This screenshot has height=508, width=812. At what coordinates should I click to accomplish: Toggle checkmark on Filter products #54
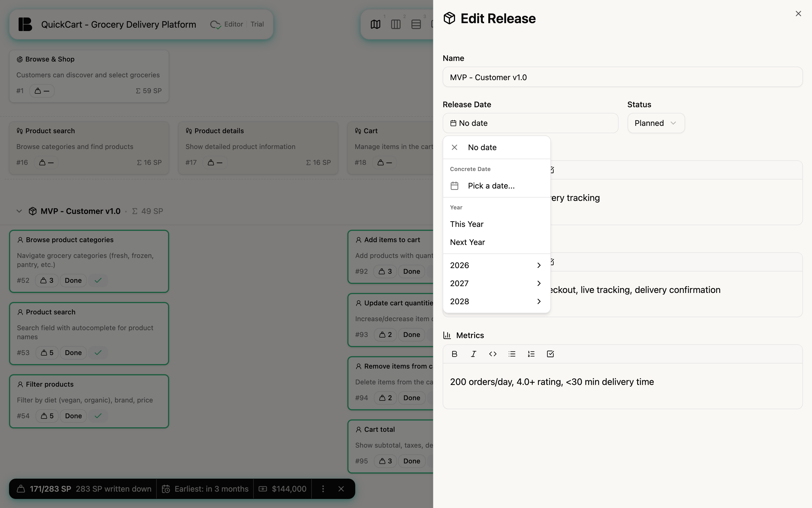click(x=98, y=416)
